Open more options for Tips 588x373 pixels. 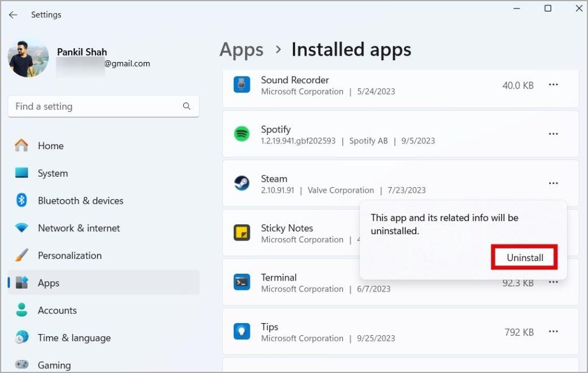(553, 331)
